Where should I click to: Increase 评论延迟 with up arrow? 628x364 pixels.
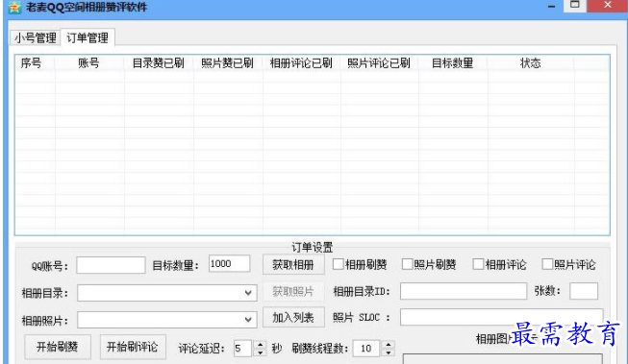point(261,345)
